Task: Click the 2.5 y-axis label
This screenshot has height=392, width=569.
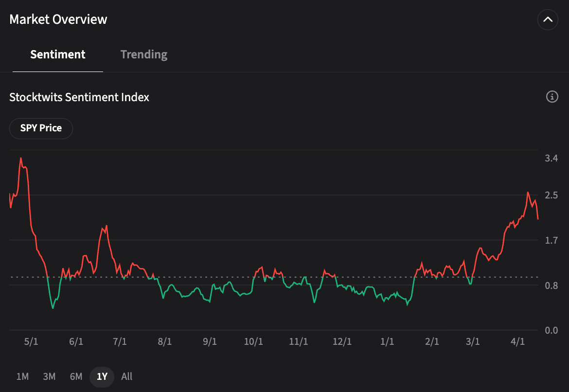Action: 551,196
